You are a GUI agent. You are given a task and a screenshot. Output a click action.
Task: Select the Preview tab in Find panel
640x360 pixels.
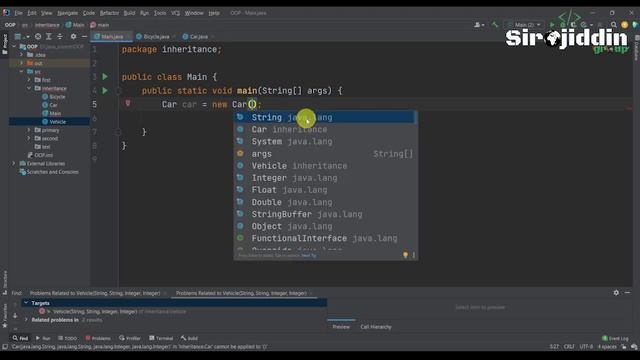(x=341, y=327)
